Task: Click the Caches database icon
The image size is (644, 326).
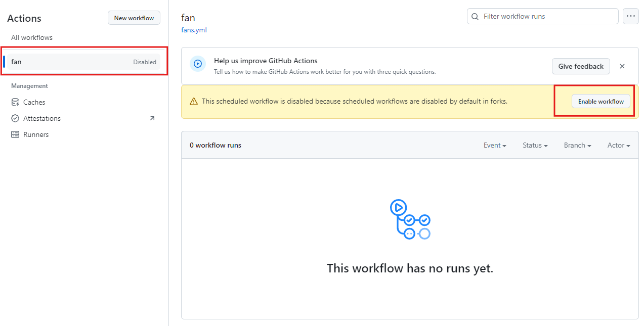Action: [15, 102]
